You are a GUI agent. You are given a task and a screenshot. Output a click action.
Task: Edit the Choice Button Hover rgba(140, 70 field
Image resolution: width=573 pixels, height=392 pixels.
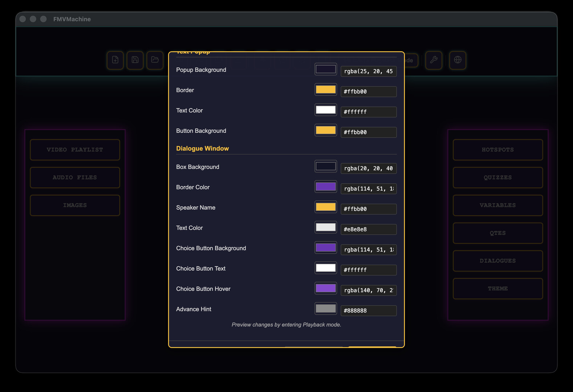pyautogui.click(x=369, y=290)
